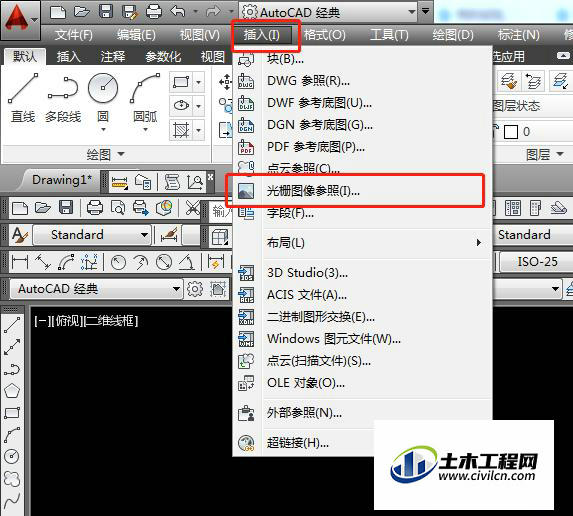Click the Linear dimension icon in dimension toolbar
The image size is (573, 516).
(x=20, y=262)
